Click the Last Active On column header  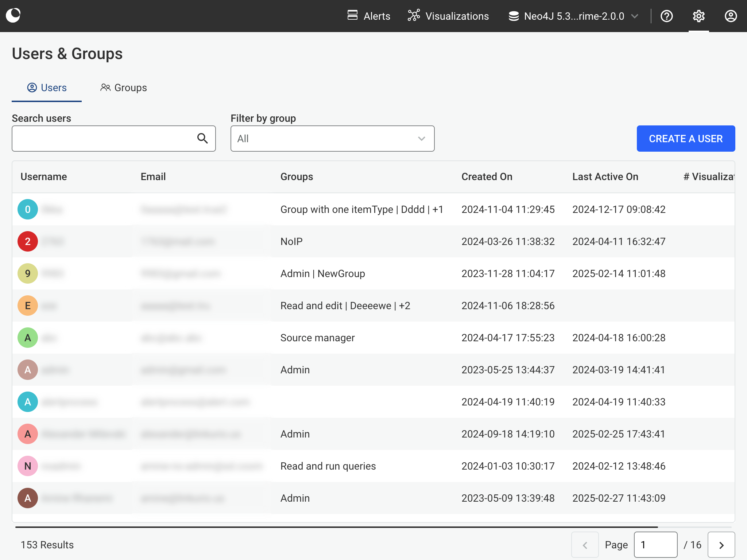[x=605, y=176]
